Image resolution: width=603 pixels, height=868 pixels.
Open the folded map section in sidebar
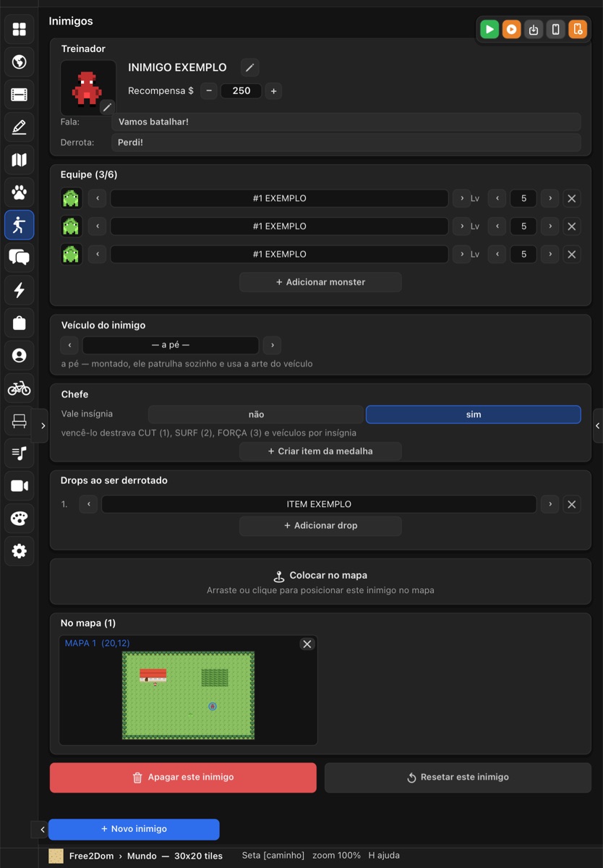point(20,160)
